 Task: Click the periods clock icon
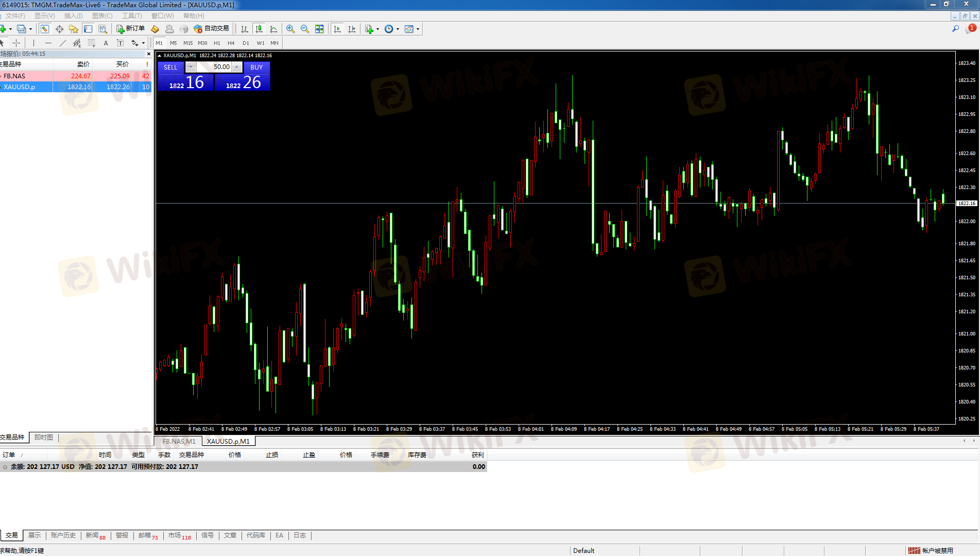click(389, 29)
